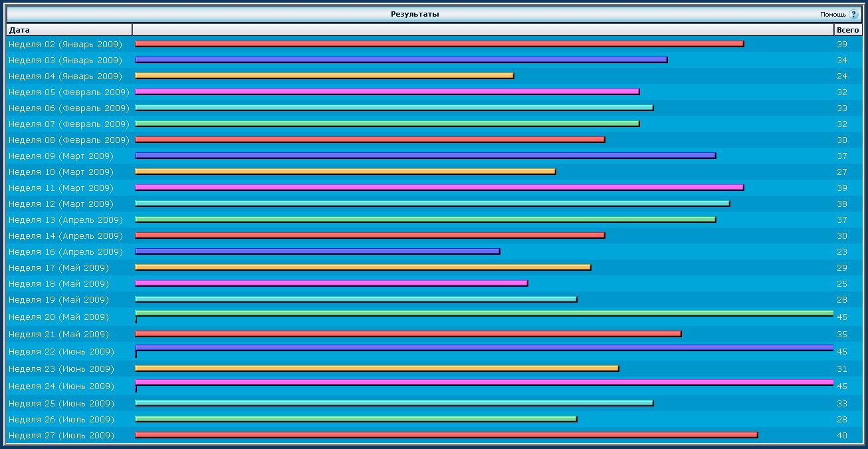The image size is (868, 449).
Task: Click the magenta bar for Неделя 18
Action: (x=331, y=283)
